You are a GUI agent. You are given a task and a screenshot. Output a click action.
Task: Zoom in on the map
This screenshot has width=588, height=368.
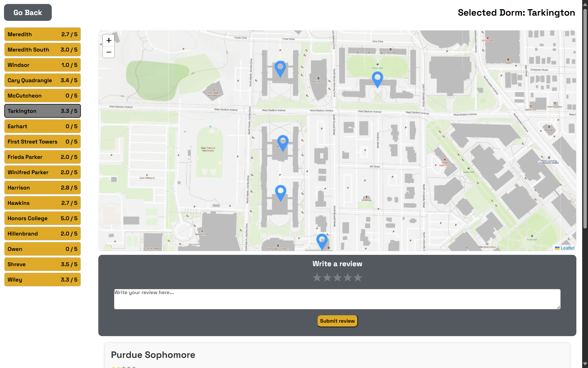point(109,40)
